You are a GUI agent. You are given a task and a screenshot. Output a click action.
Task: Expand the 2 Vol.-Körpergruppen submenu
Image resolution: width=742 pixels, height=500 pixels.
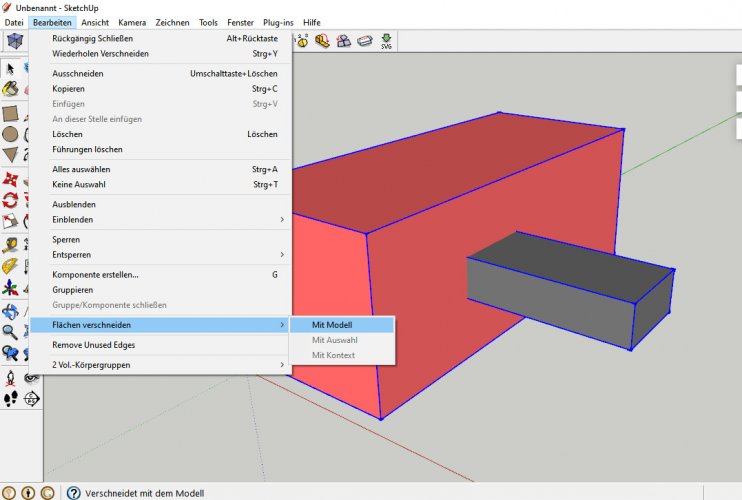(160, 365)
